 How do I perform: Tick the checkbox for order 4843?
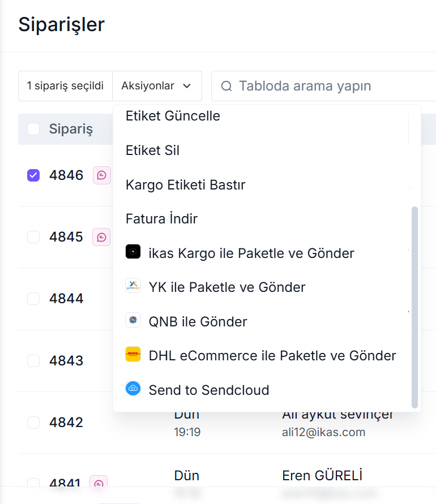coord(33,360)
